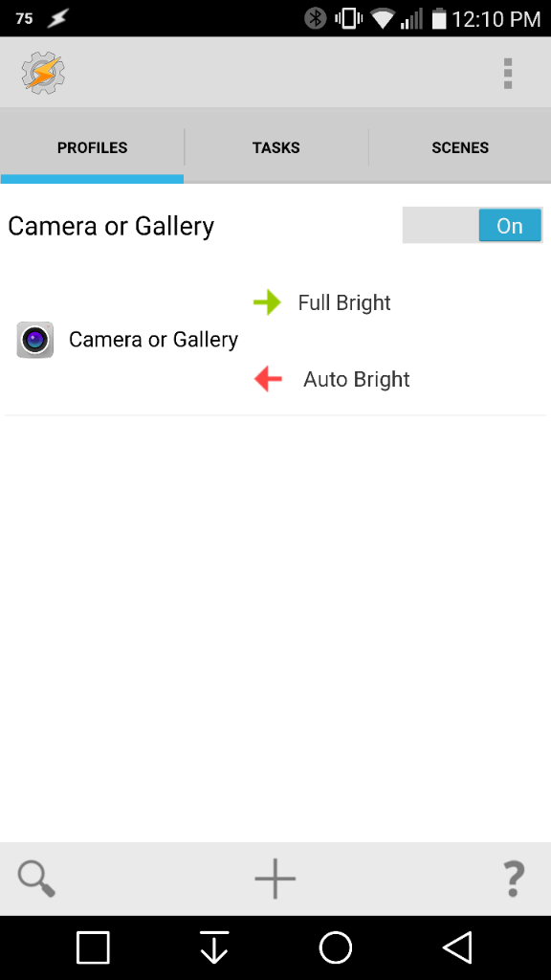Tap the Android recent apps square button

pyautogui.click(x=93, y=947)
